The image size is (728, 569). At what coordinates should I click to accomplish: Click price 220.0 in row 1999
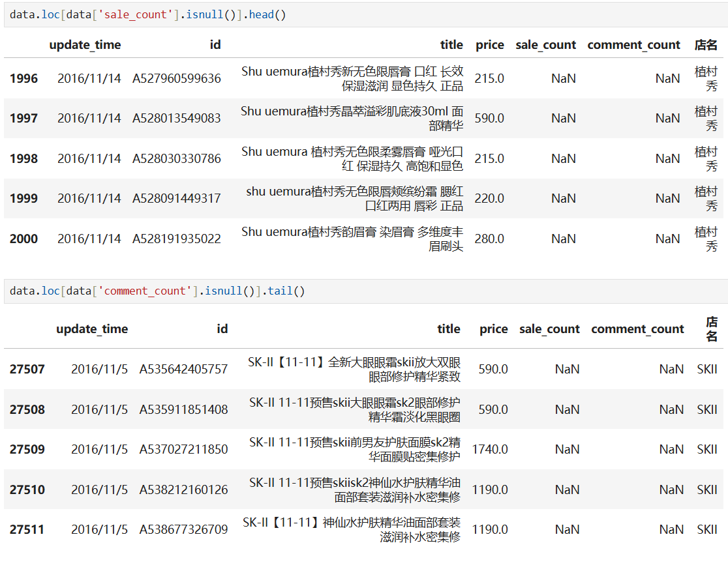[x=489, y=199]
